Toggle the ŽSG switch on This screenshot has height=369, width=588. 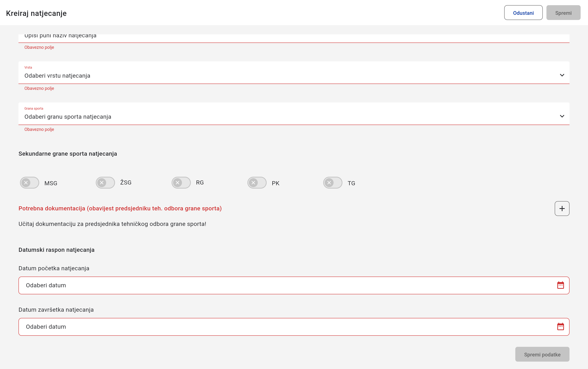pyautogui.click(x=105, y=182)
